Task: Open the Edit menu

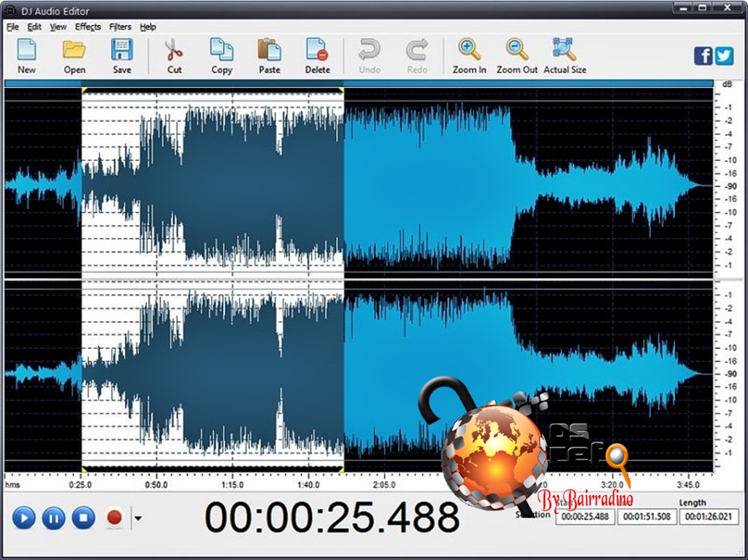Action: (34, 27)
